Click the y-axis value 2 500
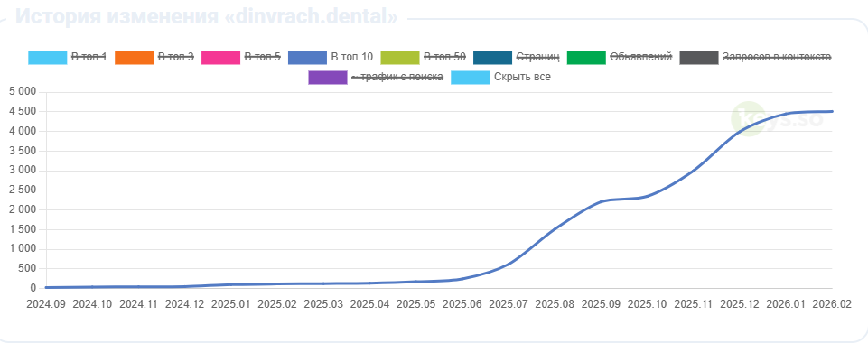The width and height of the screenshot is (868, 362). click(x=23, y=190)
